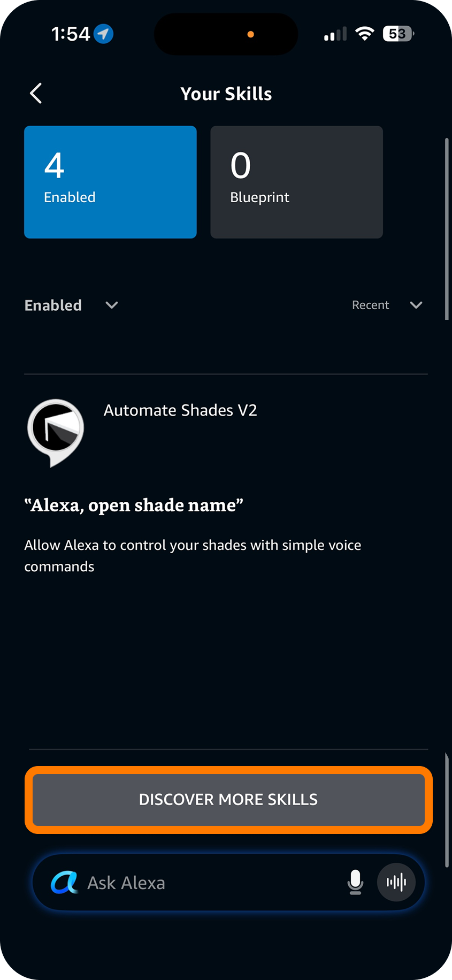
Task: Click the Enabled filter label
Action: (x=53, y=305)
